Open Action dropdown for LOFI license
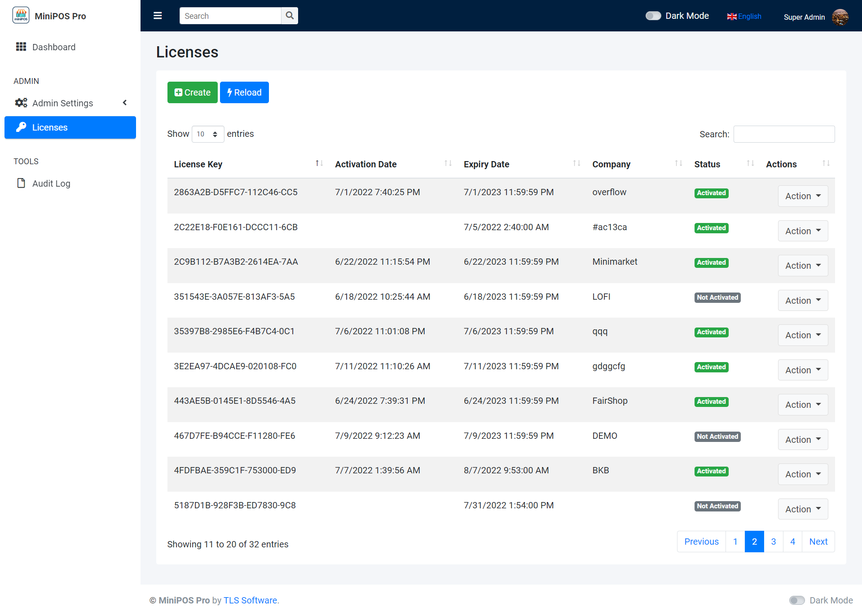862x616 pixels. tap(803, 301)
